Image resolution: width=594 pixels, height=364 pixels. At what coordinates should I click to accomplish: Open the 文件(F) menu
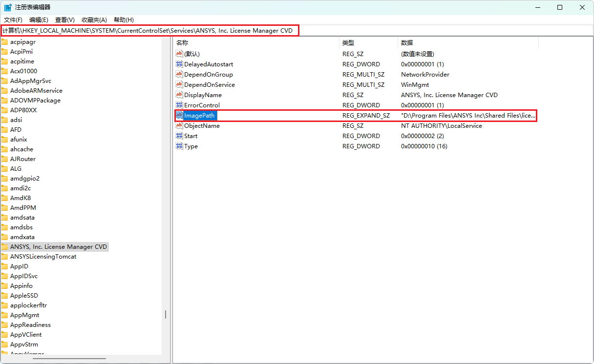pos(13,20)
